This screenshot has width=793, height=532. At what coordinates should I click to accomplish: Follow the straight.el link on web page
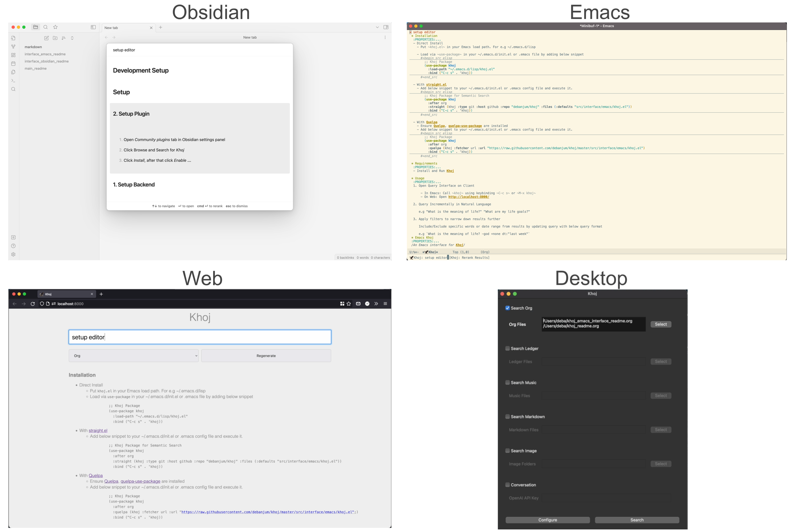(98, 430)
